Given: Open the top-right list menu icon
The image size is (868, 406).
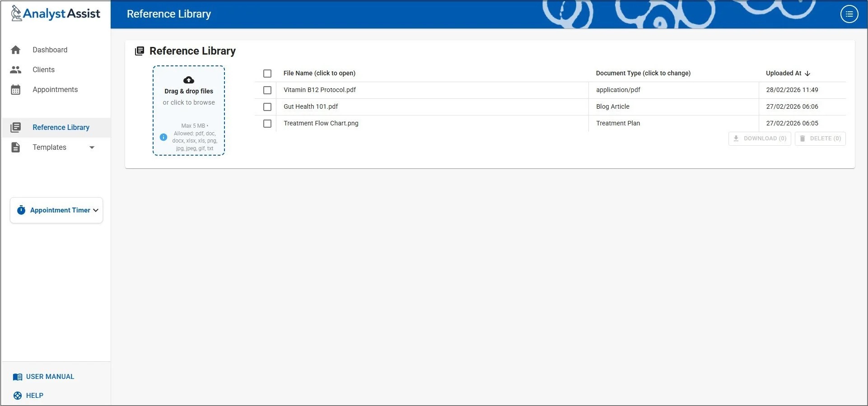Looking at the screenshot, I should click(x=849, y=14).
